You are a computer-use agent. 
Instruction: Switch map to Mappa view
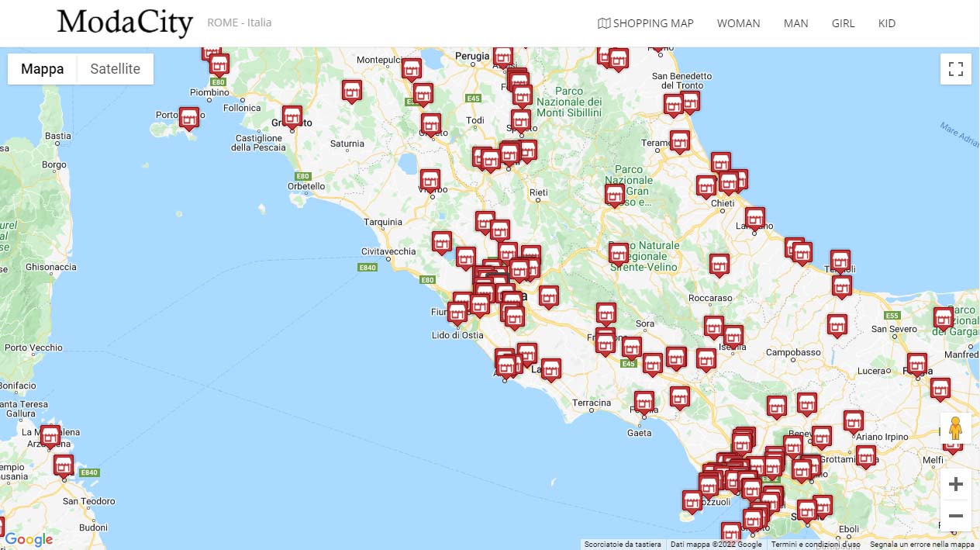pos(43,69)
